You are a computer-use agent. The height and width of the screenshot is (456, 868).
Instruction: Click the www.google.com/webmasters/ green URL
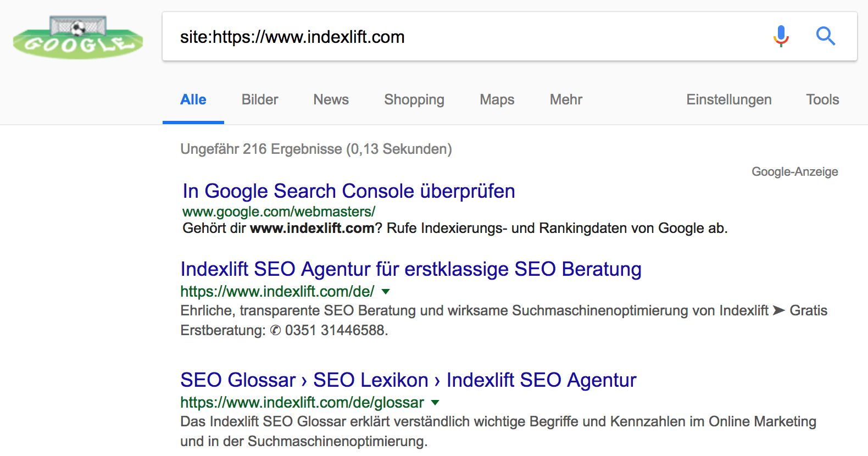tap(279, 212)
